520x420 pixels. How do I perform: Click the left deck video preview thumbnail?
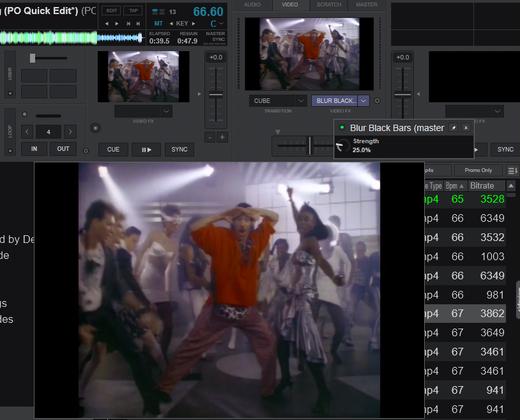143,76
